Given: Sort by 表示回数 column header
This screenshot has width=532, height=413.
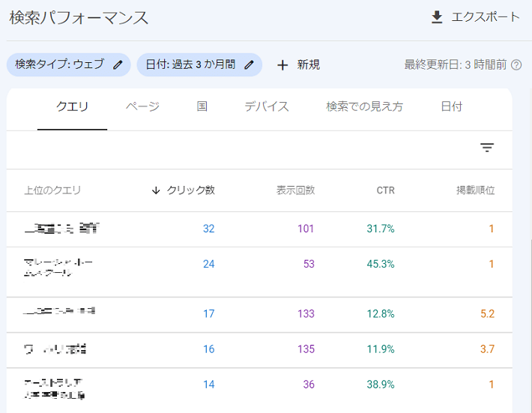Looking at the screenshot, I should tap(295, 190).
